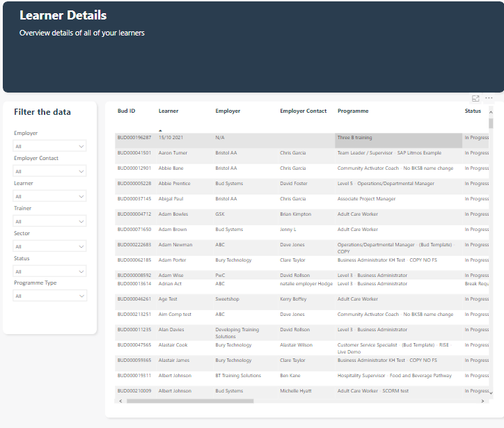
Task: Open the Learner filter dropdown
Action: (50, 196)
